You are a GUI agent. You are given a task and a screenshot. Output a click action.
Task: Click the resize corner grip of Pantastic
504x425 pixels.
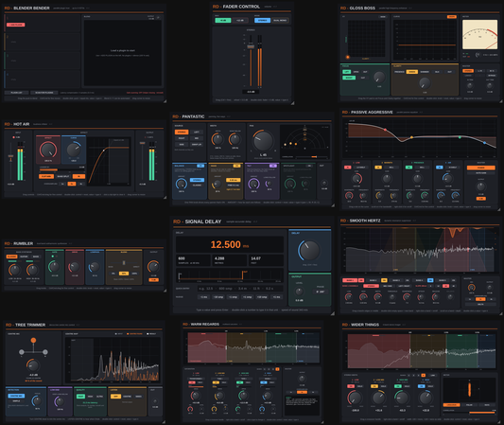coord(333,205)
